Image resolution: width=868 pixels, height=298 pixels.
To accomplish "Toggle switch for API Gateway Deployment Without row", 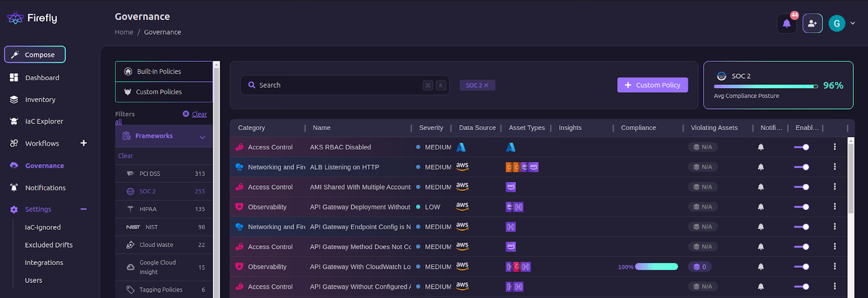I will [x=802, y=207].
